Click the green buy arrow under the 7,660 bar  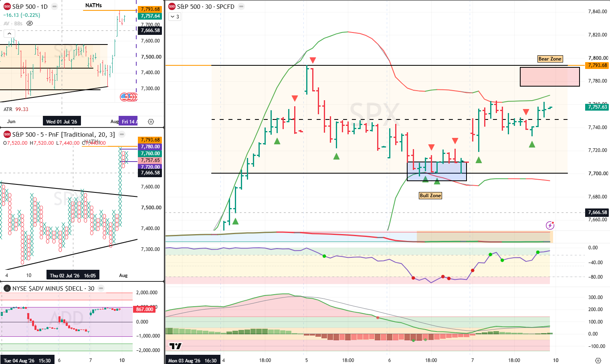(x=235, y=221)
